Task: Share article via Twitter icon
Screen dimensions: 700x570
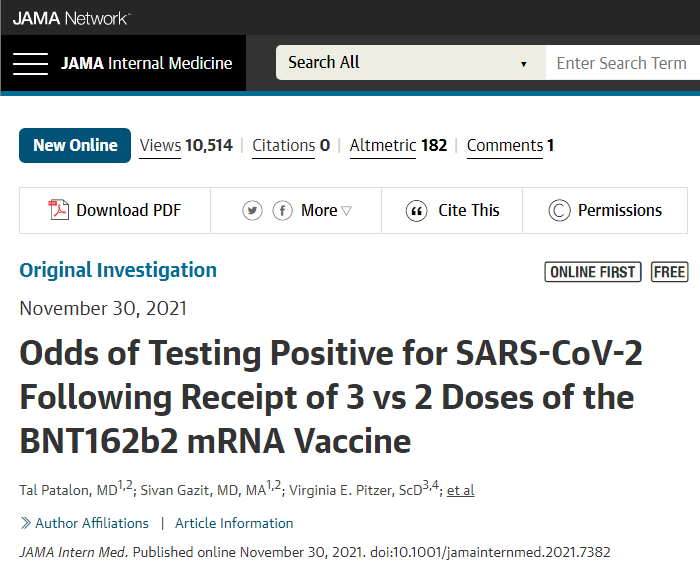Action: point(252,211)
